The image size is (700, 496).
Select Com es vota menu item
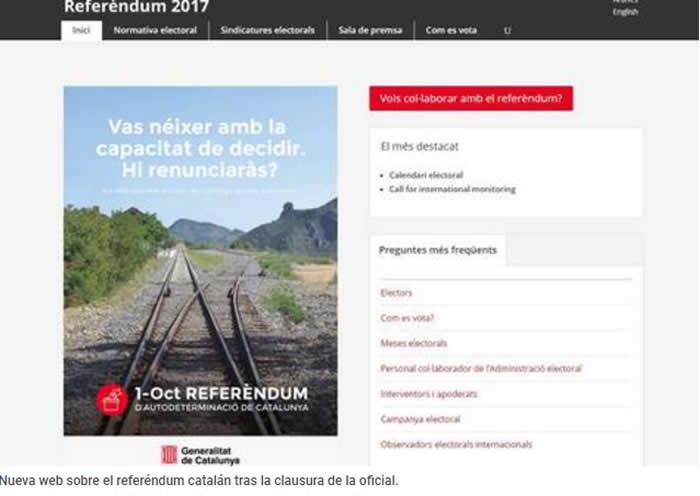451,30
